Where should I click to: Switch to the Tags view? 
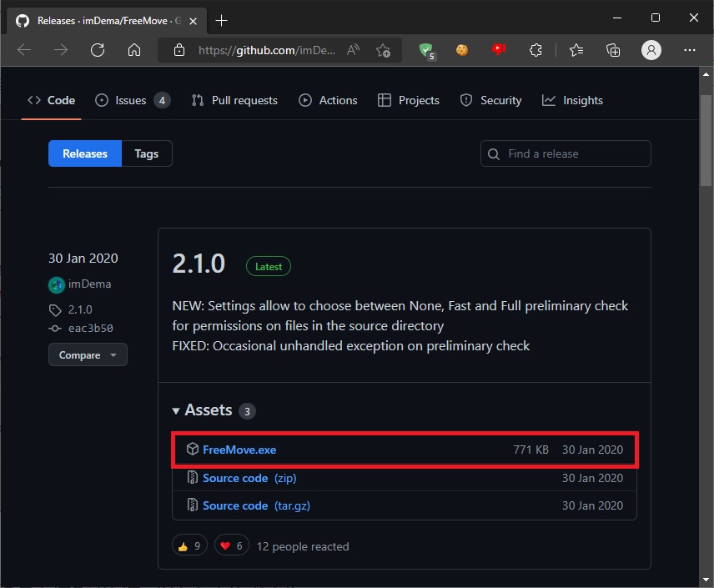point(147,153)
